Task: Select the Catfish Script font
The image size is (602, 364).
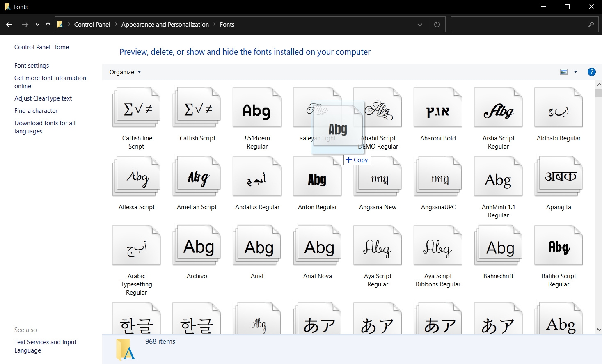Action: coord(197,108)
